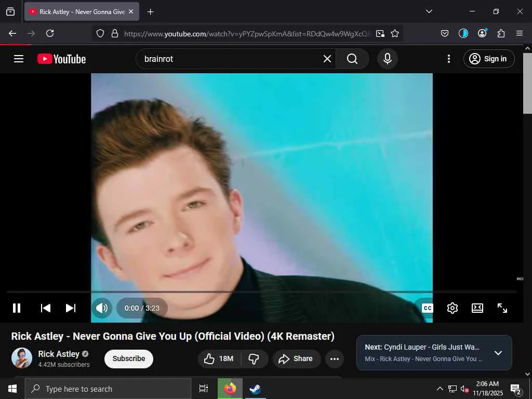
Task: Open the tracking protection shield
Action: point(100,33)
